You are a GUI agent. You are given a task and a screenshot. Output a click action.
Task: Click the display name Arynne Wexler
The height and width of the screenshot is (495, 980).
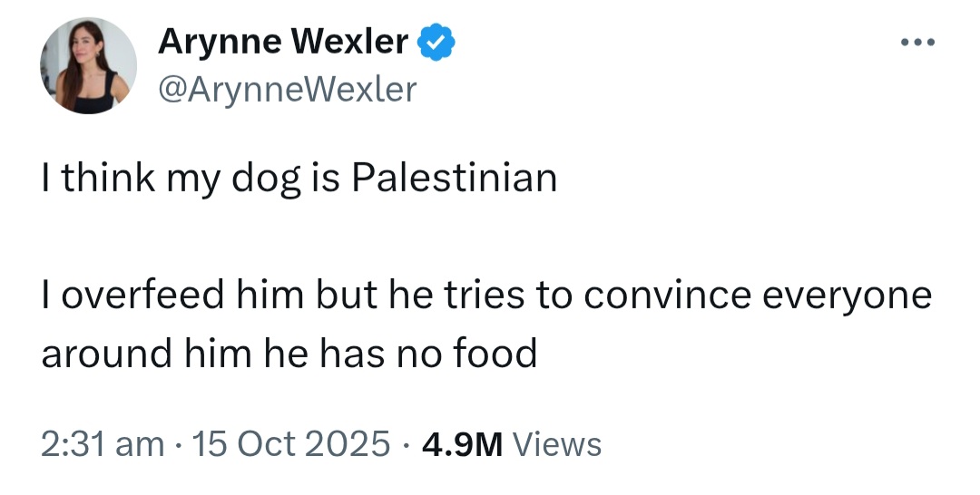(x=283, y=43)
